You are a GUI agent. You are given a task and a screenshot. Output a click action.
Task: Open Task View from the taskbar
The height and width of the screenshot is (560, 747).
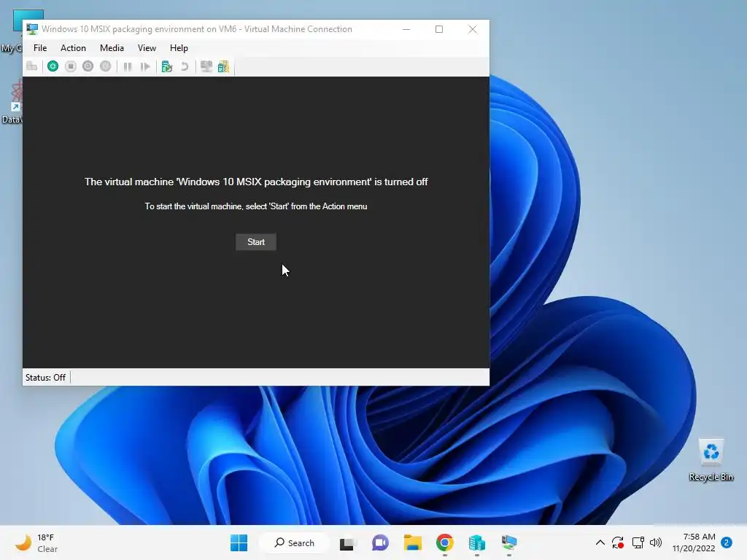(x=348, y=542)
